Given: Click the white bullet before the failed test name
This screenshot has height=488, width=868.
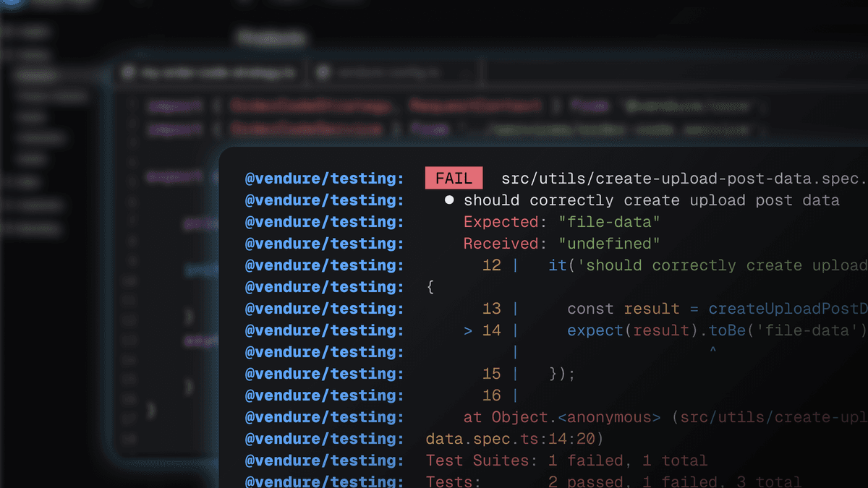Looking at the screenshot, I should [449, 200].
